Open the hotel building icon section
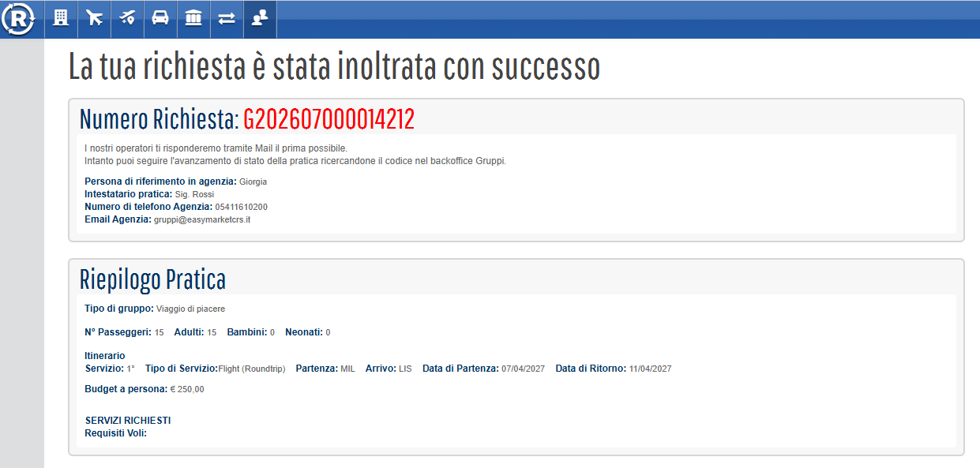This screenshot has height=468, width=980. pos(61,19)
